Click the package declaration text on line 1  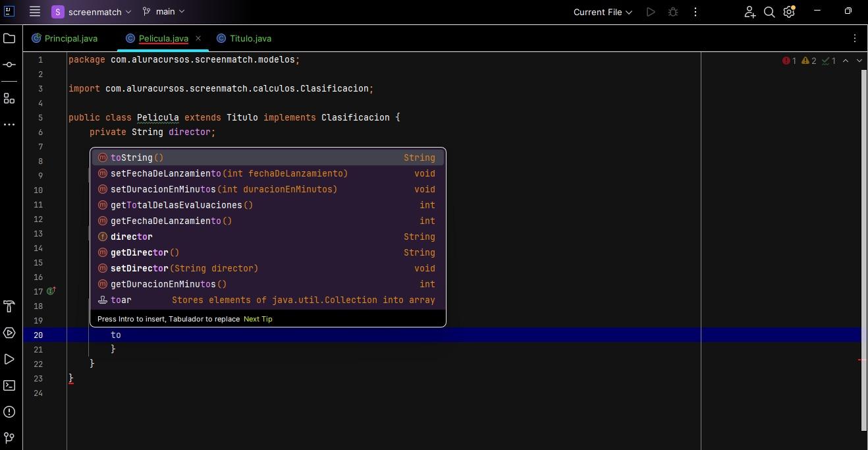pyautogui.click(x=184, y=59)
